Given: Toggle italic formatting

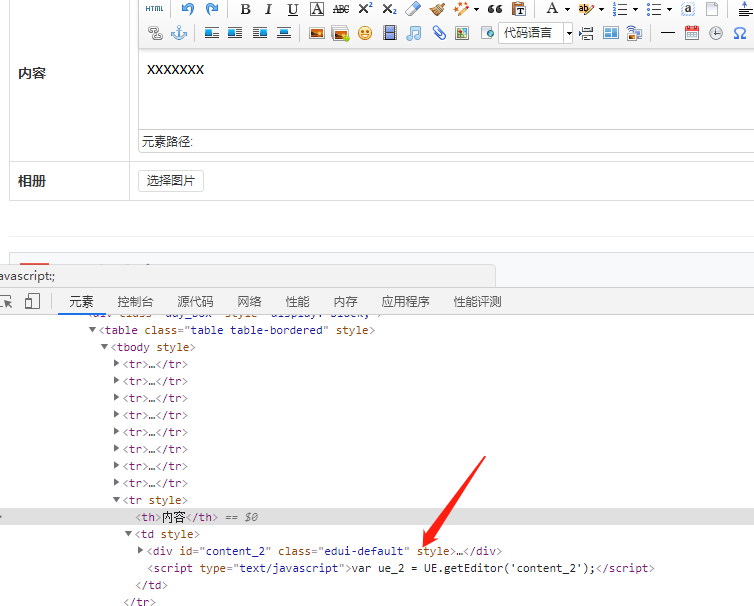Looking at the screenshot, I should tap(268, 9).
